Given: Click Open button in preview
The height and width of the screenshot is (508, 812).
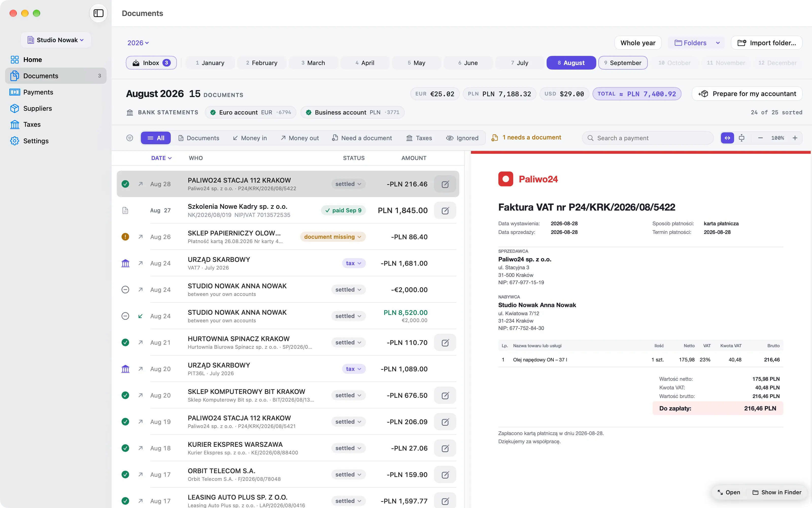Looking at the screenshot, I should click(729, 492).
